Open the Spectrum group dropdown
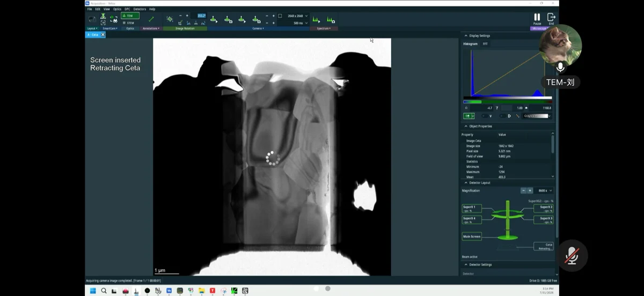This screenshot has height=296, width=644. pos(324,28)
